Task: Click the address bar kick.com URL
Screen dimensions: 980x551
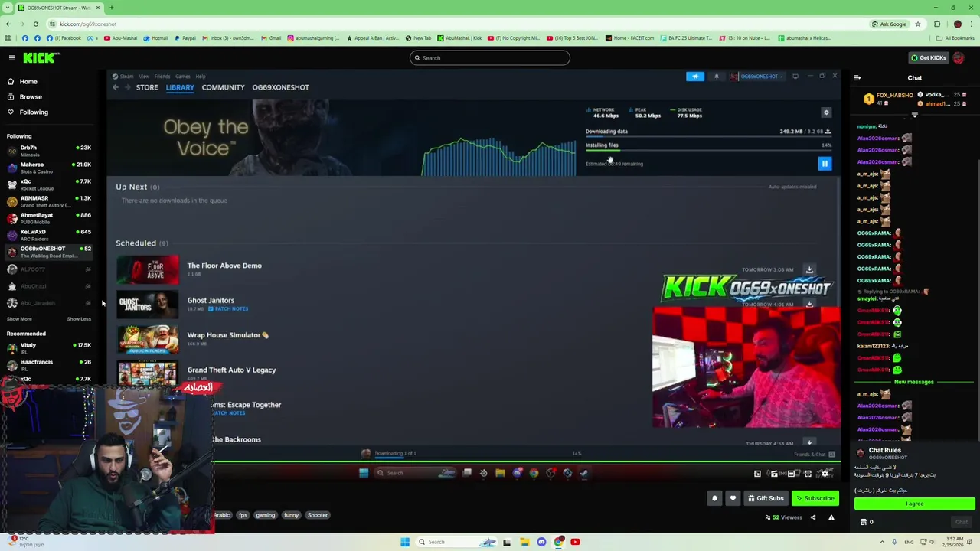Action: coord(88,24)
